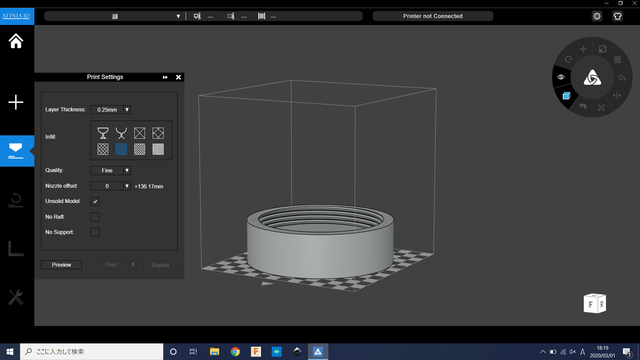Screen dimensions: 640x360
Task: Select the coarse mesh infill pattern
Action: coord(103,149)
